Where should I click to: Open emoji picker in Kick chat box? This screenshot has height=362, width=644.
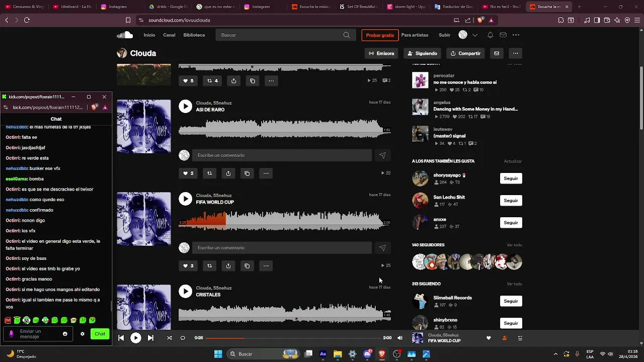[x=65, y=334]
